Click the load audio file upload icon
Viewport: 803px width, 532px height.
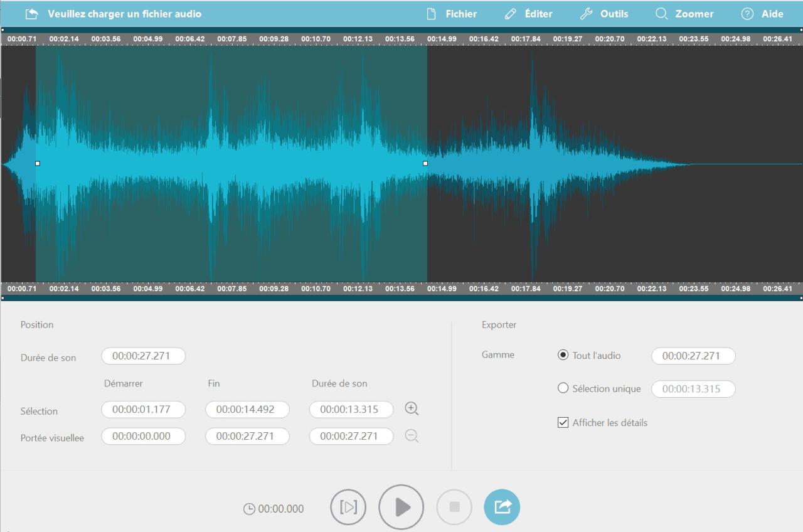click(32, 14)
